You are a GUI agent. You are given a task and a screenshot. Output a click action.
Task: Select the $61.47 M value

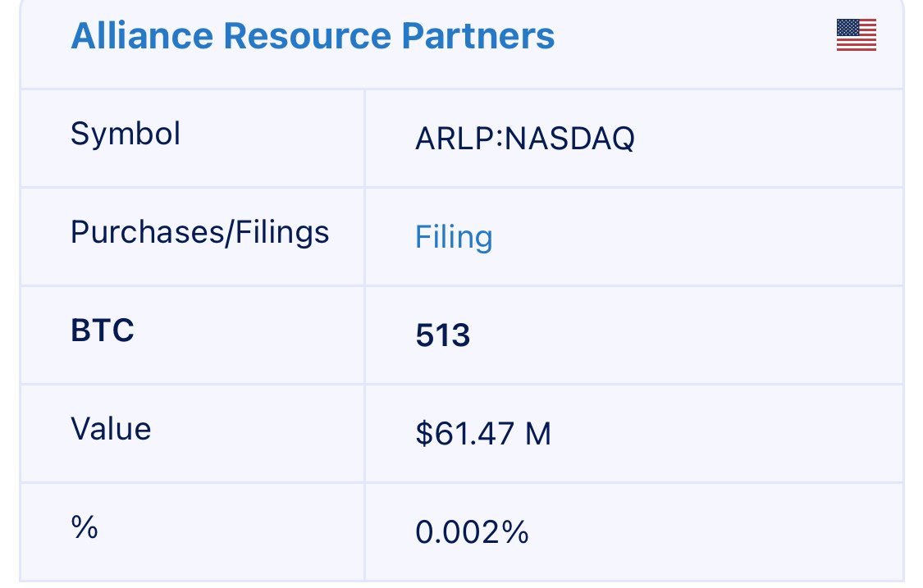[x=483, y=434]
